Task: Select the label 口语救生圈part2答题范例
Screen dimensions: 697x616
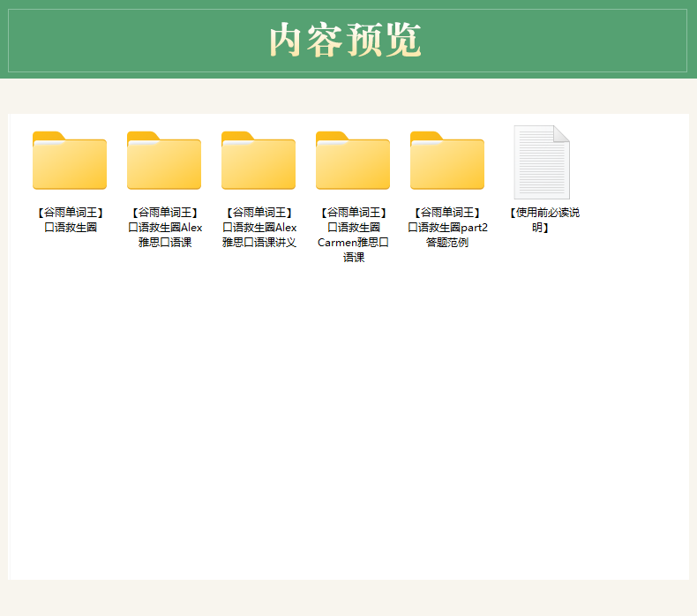Action: pos(447,228)
